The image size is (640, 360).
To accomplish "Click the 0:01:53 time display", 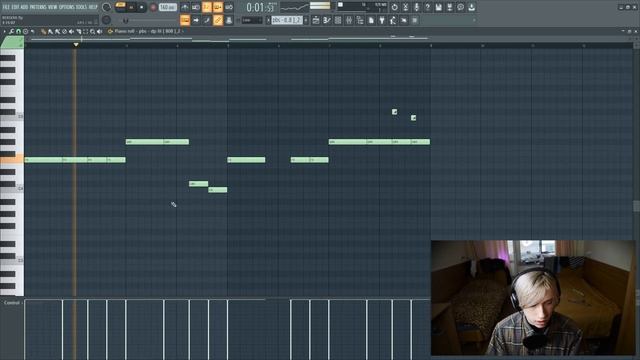I will coord(261,7).
